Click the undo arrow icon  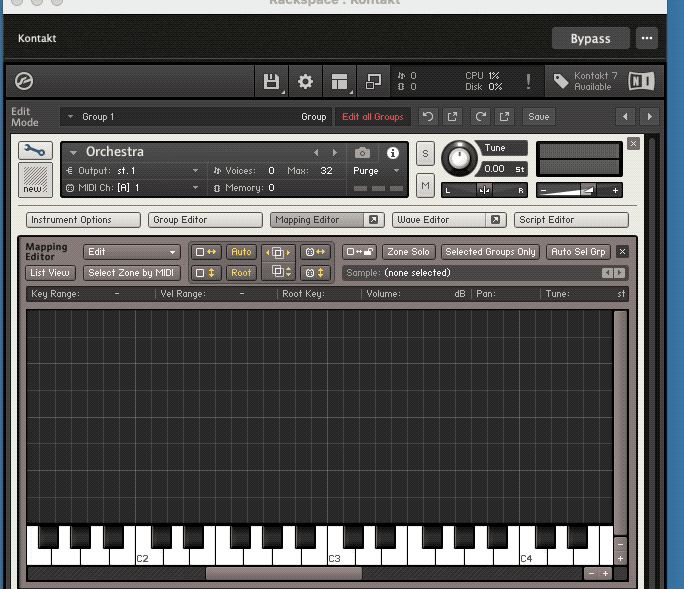[x=428, y=116]
